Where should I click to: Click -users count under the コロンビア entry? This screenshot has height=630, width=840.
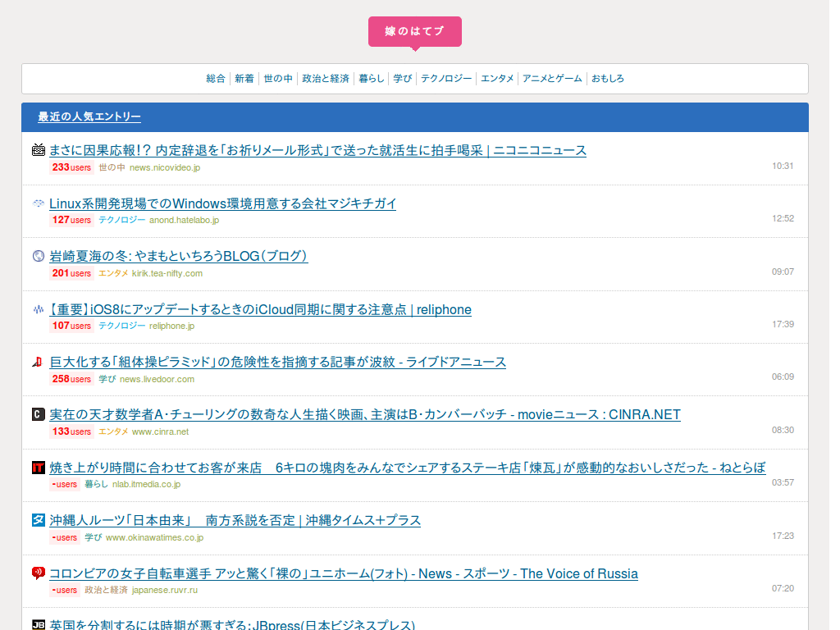coord(64,590)
